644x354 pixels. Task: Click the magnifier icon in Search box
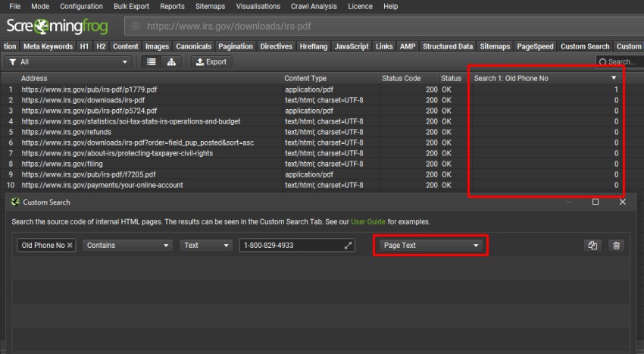[602, 62]
